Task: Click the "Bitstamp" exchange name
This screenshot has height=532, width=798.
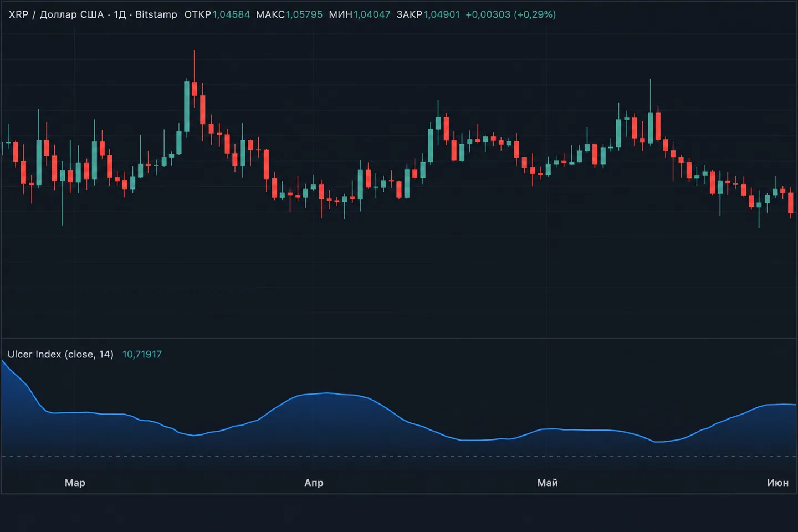Action: pos(156,14)
